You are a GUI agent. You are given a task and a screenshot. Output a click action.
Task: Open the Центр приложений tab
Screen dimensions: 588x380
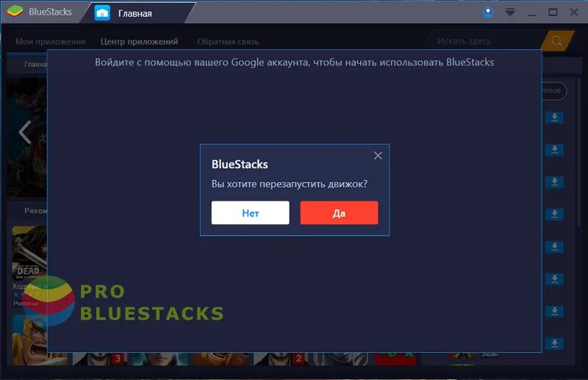click(x=139, y=42)
